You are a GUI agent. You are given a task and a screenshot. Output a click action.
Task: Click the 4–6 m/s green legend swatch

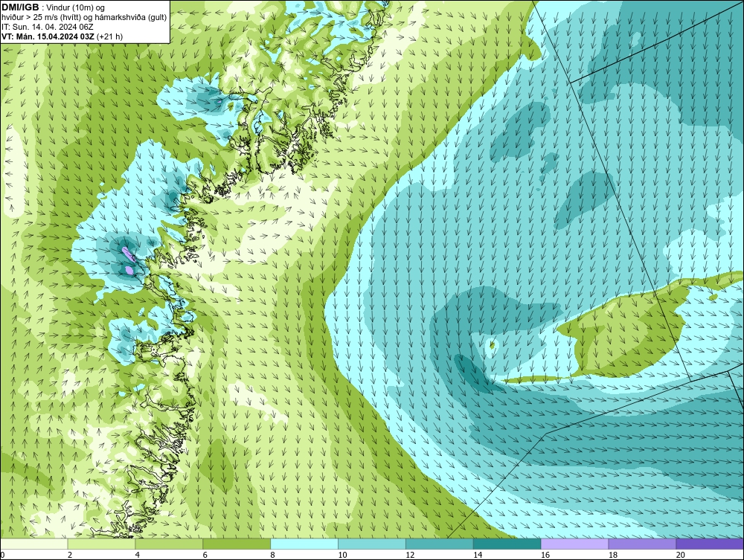pyautogui.click(x=169, y=544)
